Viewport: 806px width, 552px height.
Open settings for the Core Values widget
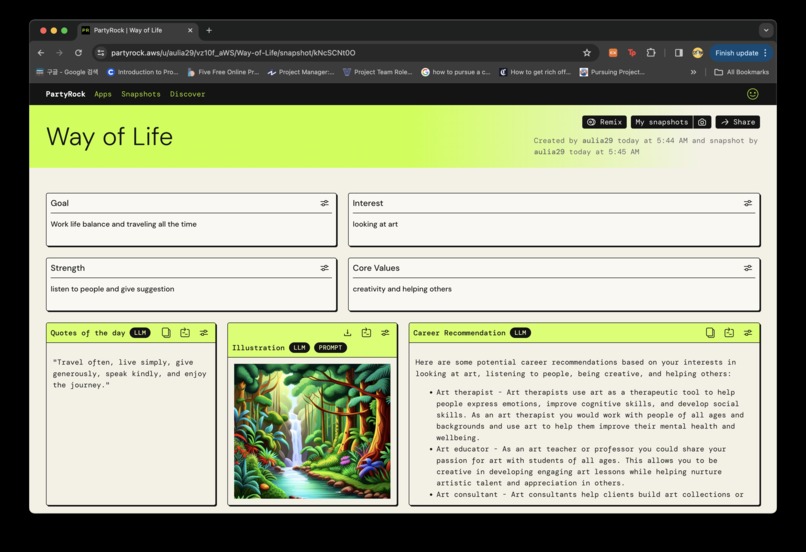pos(748,268)
